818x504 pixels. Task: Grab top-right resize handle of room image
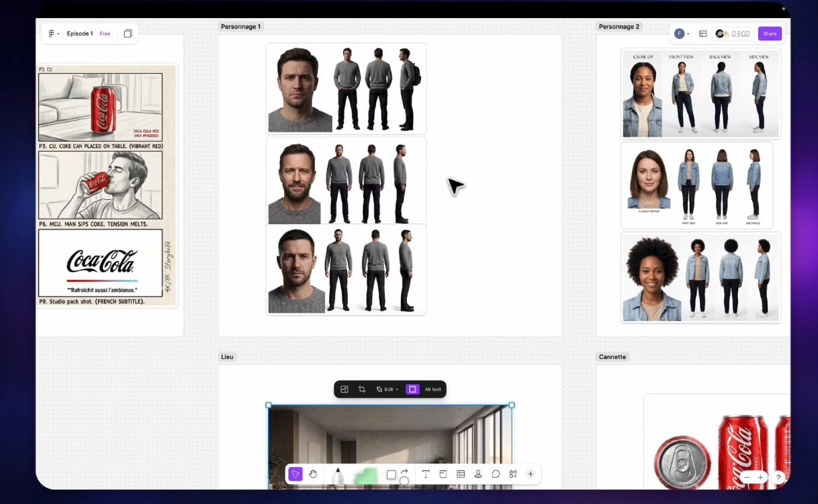click(x=512, y=405)
